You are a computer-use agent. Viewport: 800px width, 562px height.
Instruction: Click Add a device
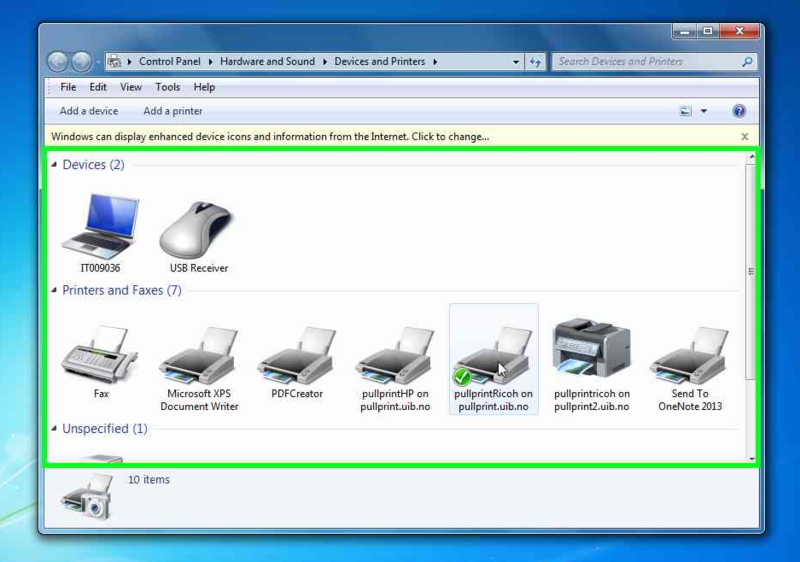click(89, 111)
